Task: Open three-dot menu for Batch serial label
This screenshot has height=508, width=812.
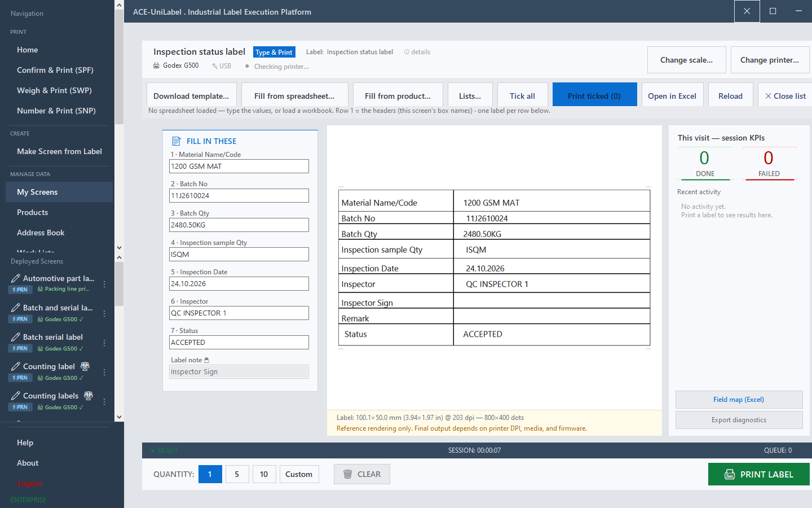Action: pyautogui.click(x=104, y=343)
